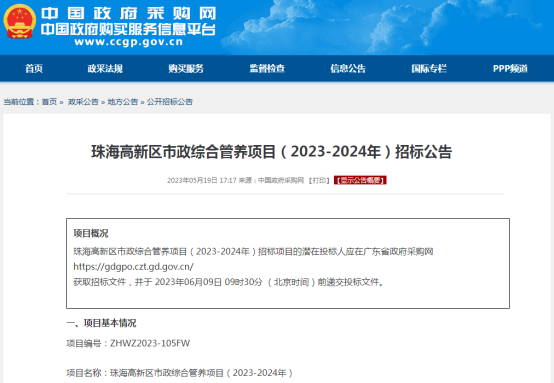
Task: Click the 中国政府购买服务信息平台 subtitle
Action: click(128, 29)
